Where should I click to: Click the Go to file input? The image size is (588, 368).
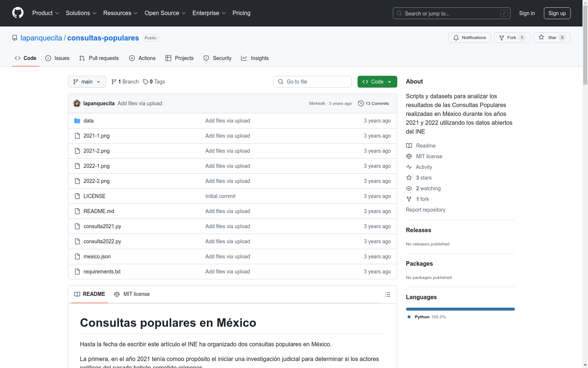point(312,82)
